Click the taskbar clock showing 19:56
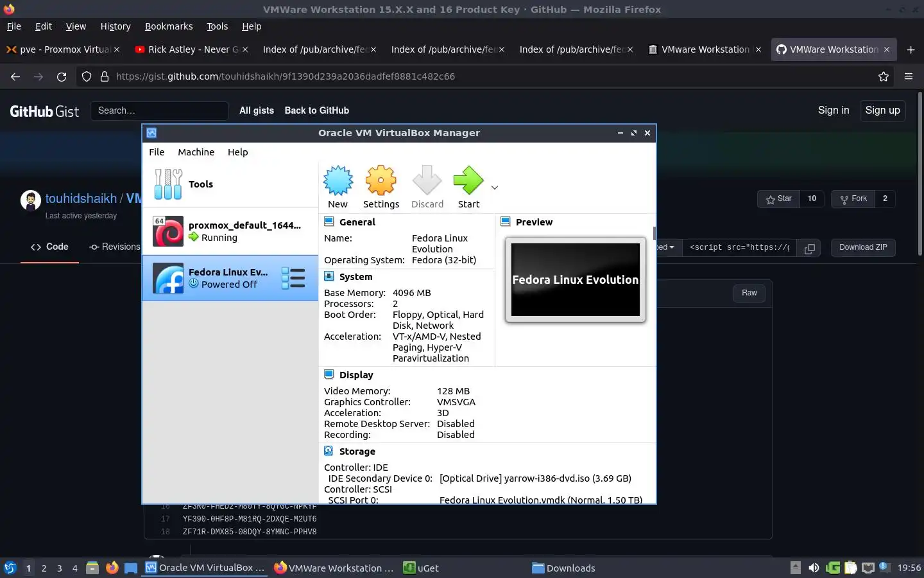Viewport: 924px width, 578px height. click(x=909, y=568)
